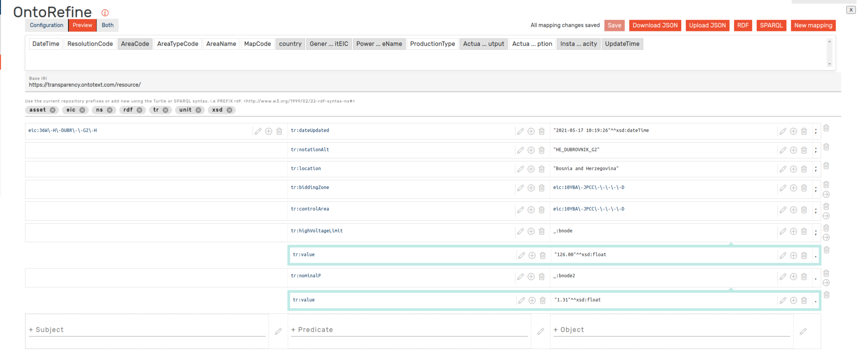Image resolution: width=868 pixels, height=359 pixels.
Task: Start a New mapping
Action: pyautogui.click(x=813, y=25)
